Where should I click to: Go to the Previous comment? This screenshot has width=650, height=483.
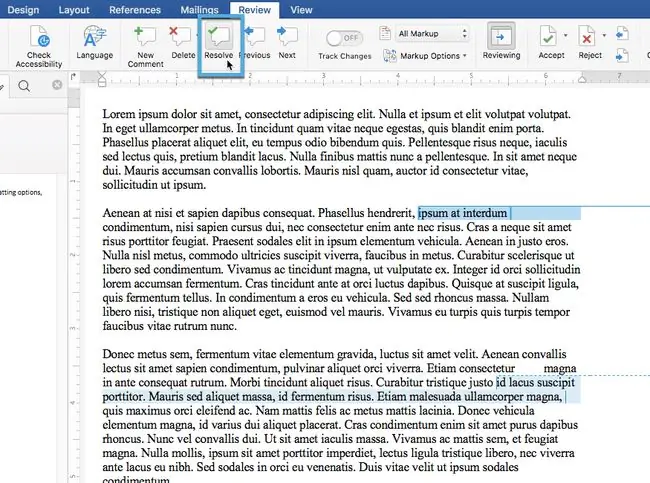[255, 42]
